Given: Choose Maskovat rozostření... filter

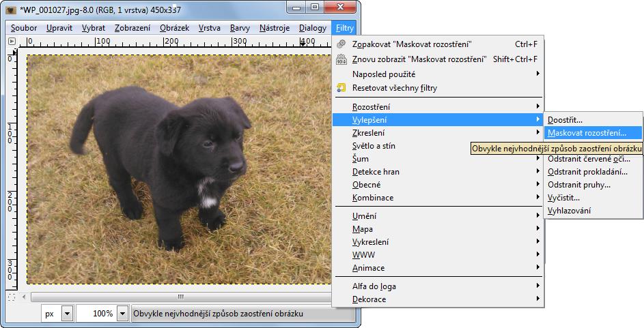Looking at the screenshot, I should point(593,133).
